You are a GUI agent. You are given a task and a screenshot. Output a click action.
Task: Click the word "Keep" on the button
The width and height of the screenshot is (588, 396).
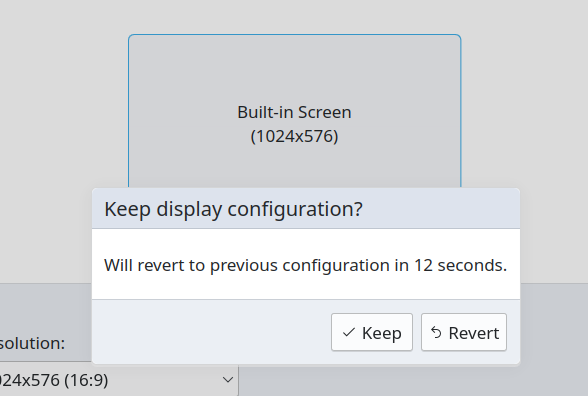coord(382,333)
